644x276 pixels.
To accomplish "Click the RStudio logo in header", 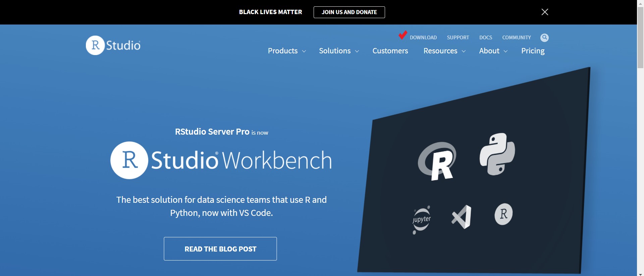I will [113, 45].
